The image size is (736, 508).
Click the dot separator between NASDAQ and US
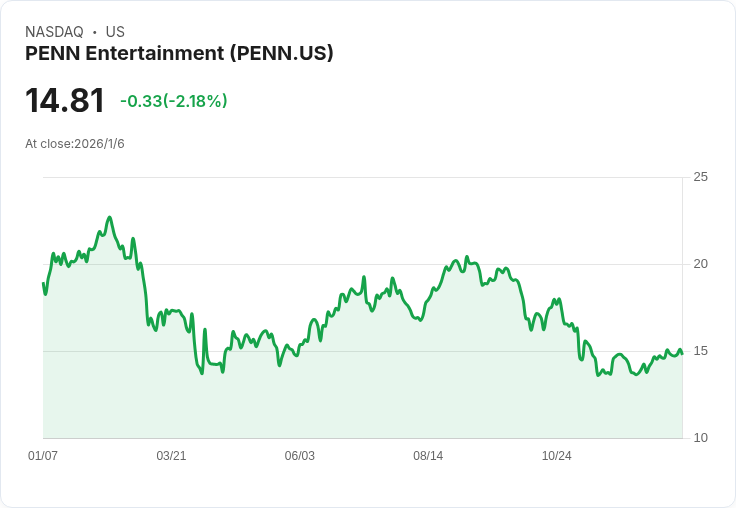[x=94, y=32]
